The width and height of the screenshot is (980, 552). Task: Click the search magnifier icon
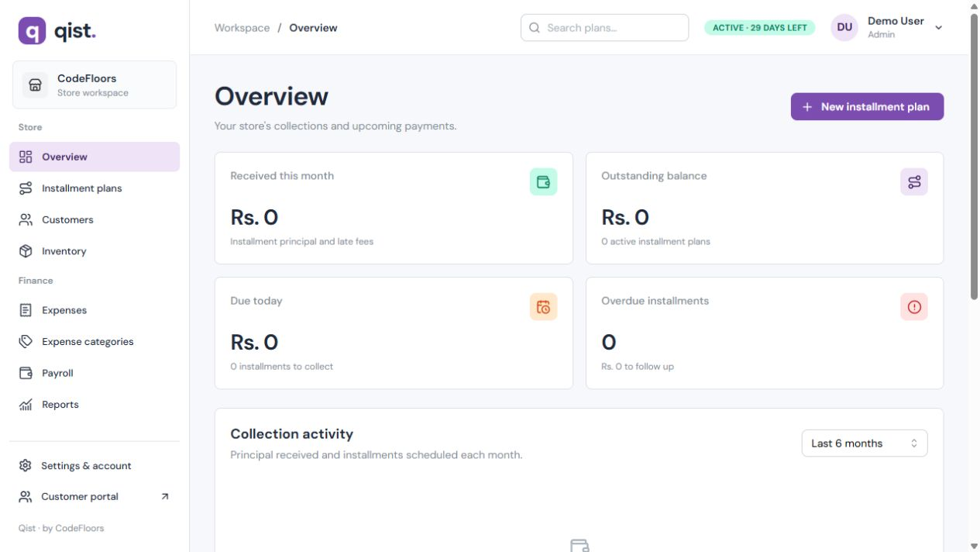535,28
